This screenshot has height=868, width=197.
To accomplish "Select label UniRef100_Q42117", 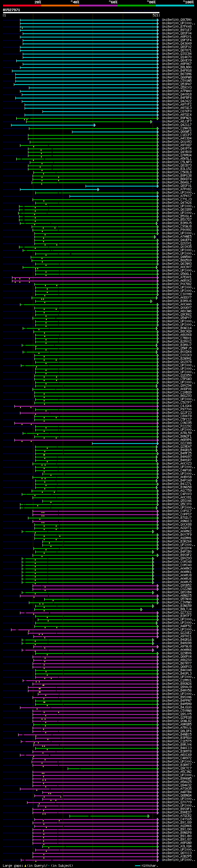I will [x=177, y=125].
